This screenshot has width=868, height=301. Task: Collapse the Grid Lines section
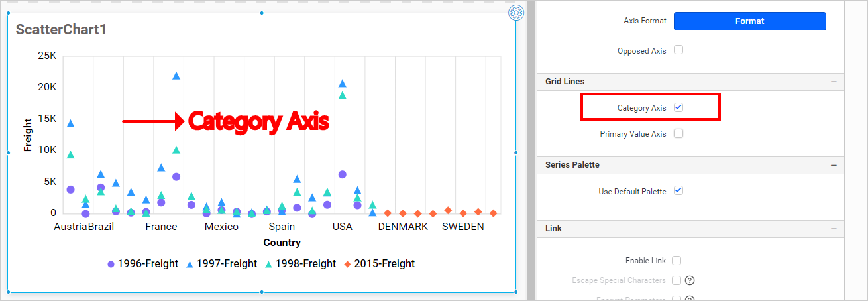(x=833, y=82)
